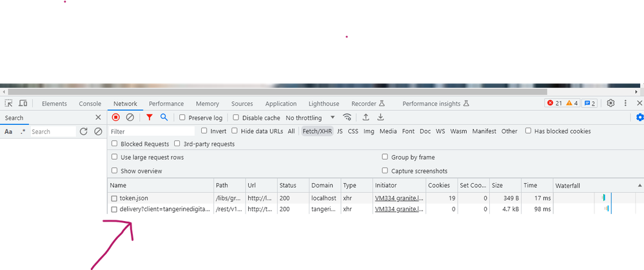Click the export HAR download icon
644x270 pixels.
pyautogui.click(x=380, y=117)
